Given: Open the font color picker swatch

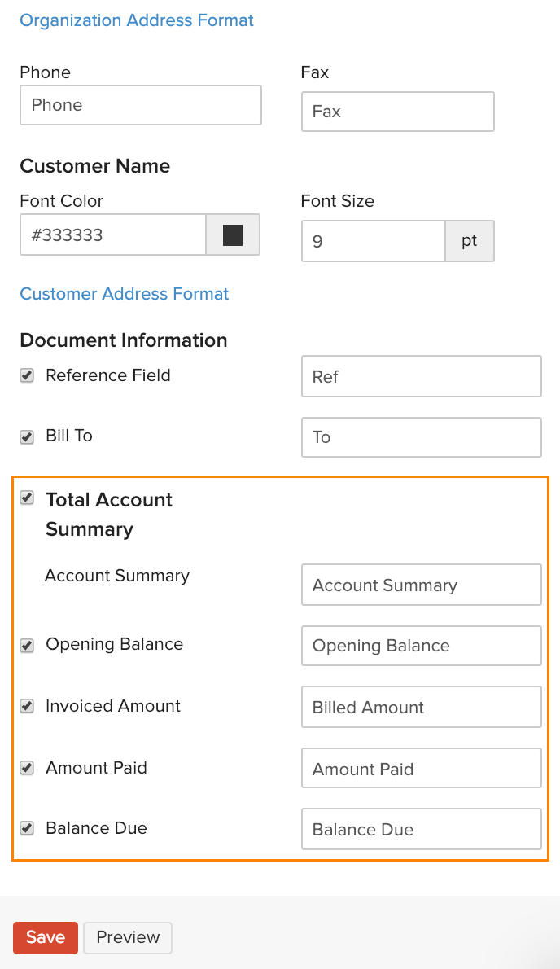Looking at the screenshot, I should tap(233, 235).
